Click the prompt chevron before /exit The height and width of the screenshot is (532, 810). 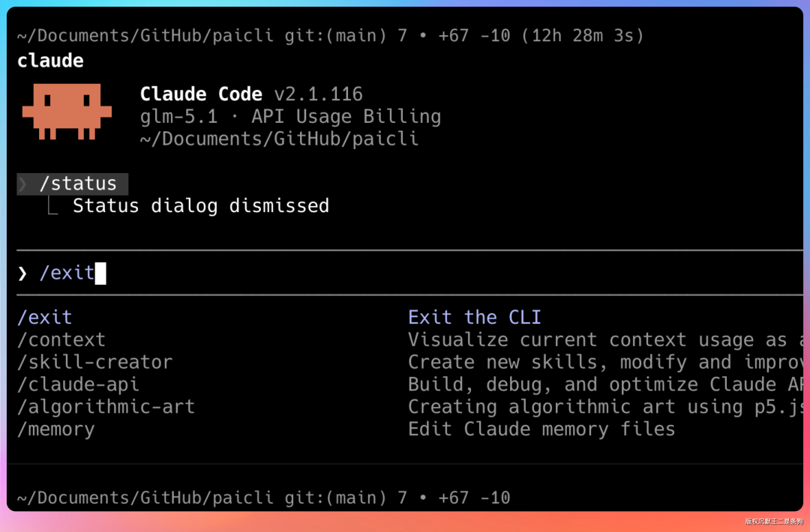22,273
